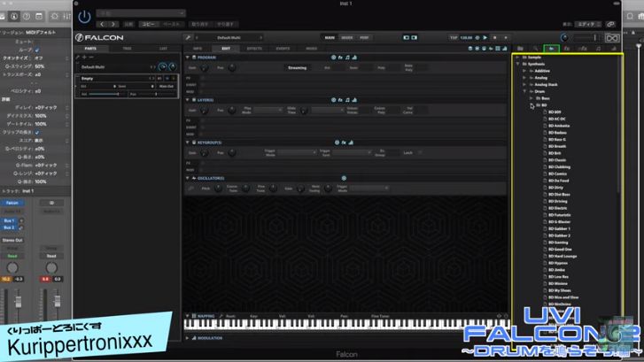The width and height of the screenshot is (644, 362).
Task: Open Oscillator settings gear icon
Action: coord(344,178)
